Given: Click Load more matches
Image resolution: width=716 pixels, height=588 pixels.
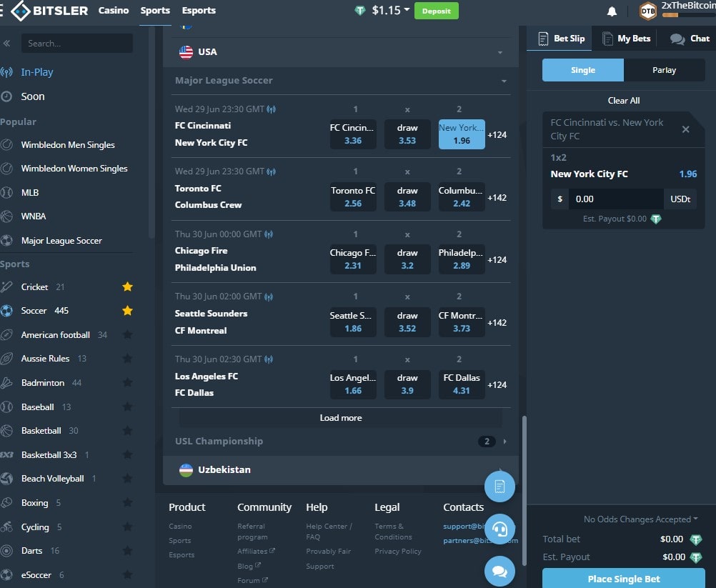Looking at the screenshot, I should (x=341, y=418).
